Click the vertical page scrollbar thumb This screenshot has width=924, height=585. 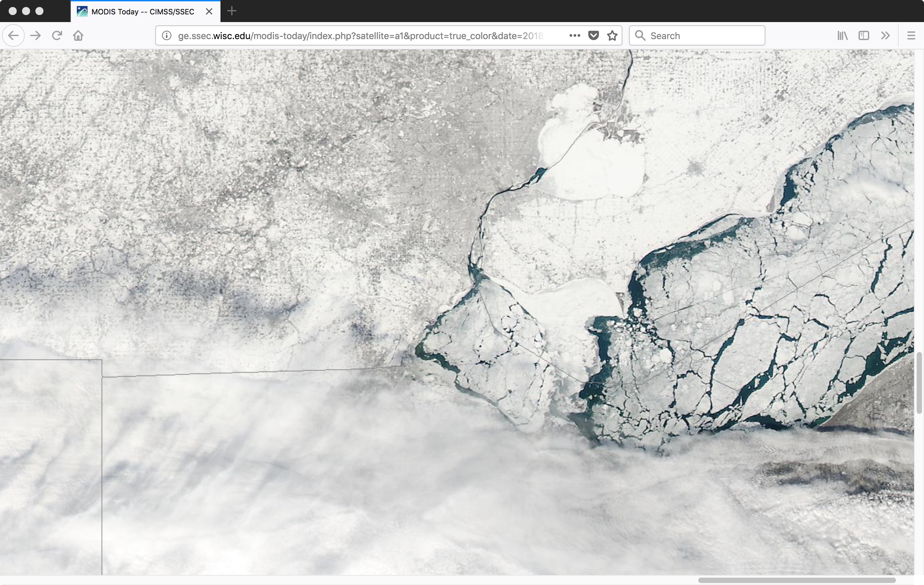tap(919, 382)
